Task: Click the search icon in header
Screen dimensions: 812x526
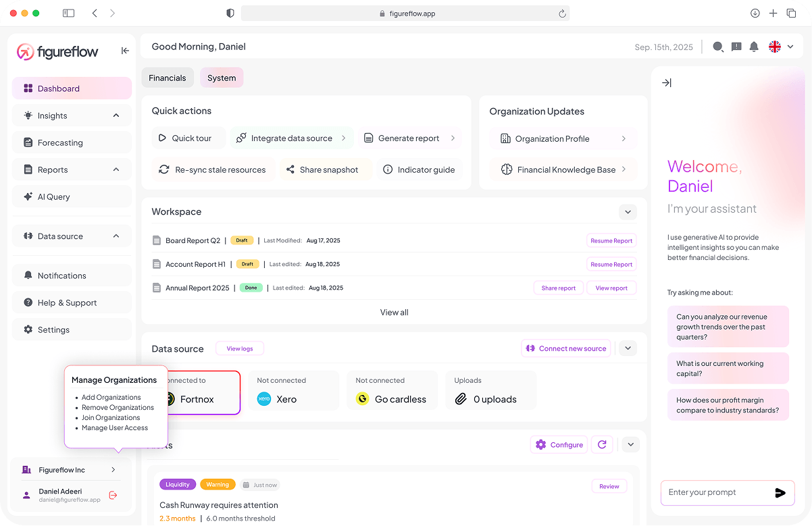Action: coord(718,47)
